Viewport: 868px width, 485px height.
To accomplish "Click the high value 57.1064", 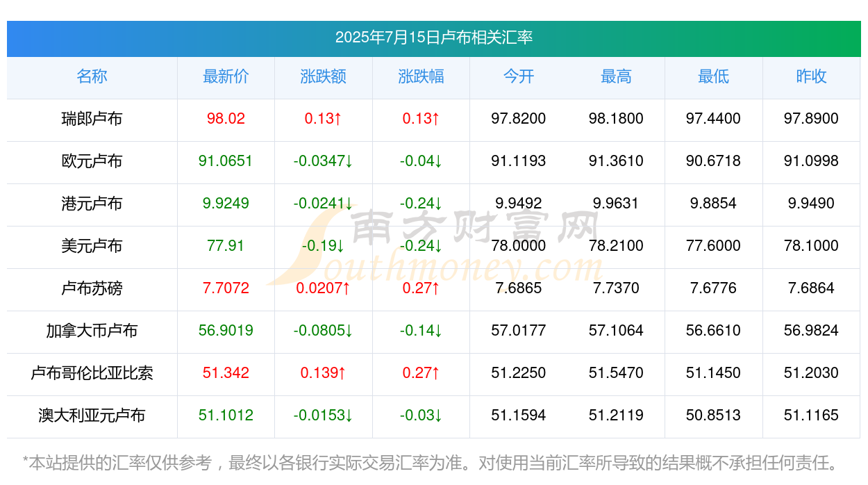I will [x=616, y=331].
